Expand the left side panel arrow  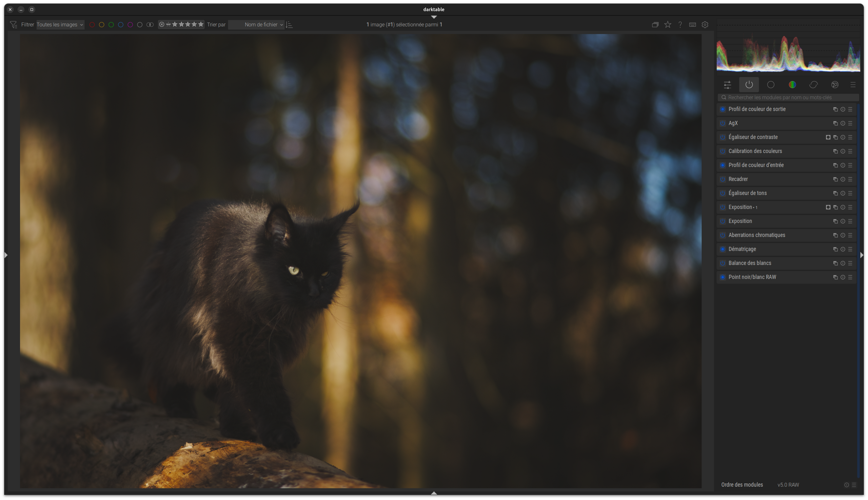[x=5, y=255]
